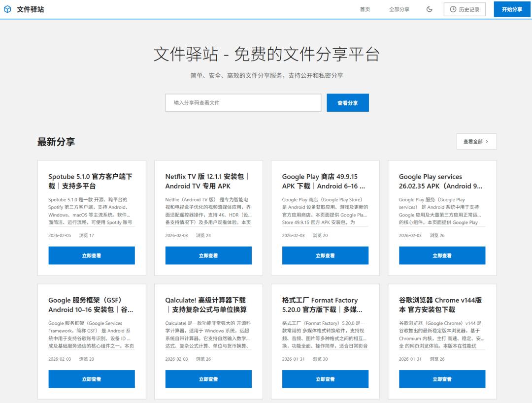This screenshot has width=532, height=403.
Task: Go to 首页 in the navigation bar
Action: point(365,9)
